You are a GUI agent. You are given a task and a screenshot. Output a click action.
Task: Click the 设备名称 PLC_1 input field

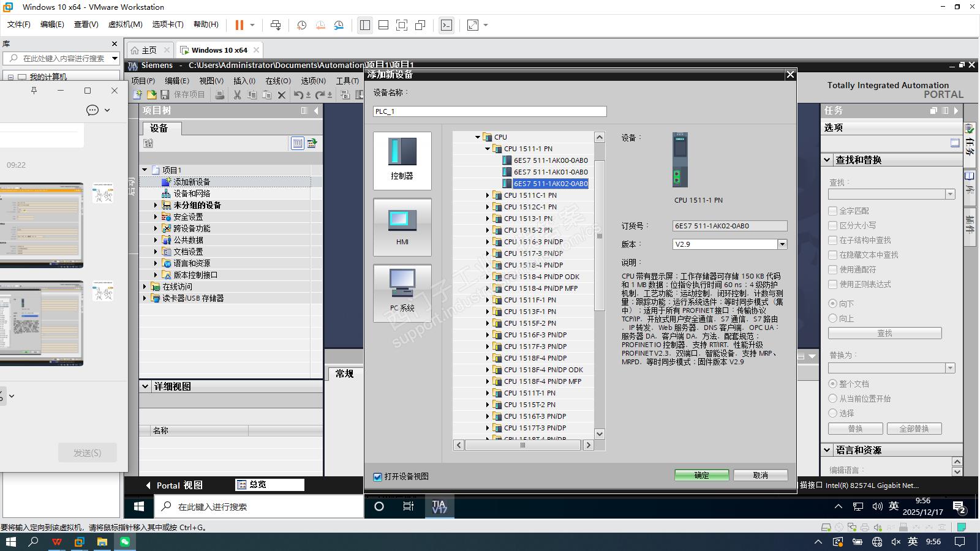point(489,111)
